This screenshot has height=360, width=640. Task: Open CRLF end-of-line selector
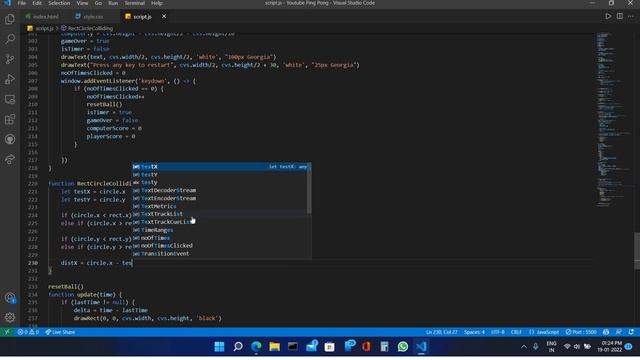click(x=516, y=332)
